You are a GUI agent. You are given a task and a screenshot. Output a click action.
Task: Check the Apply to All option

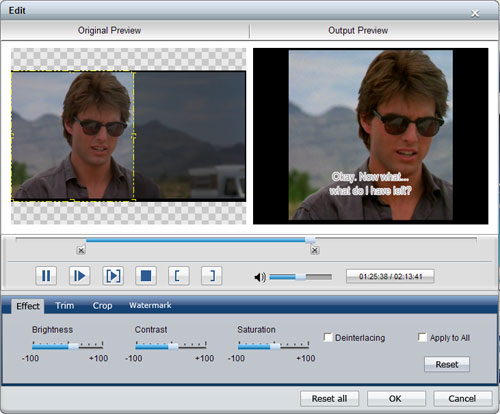(422, 337)
